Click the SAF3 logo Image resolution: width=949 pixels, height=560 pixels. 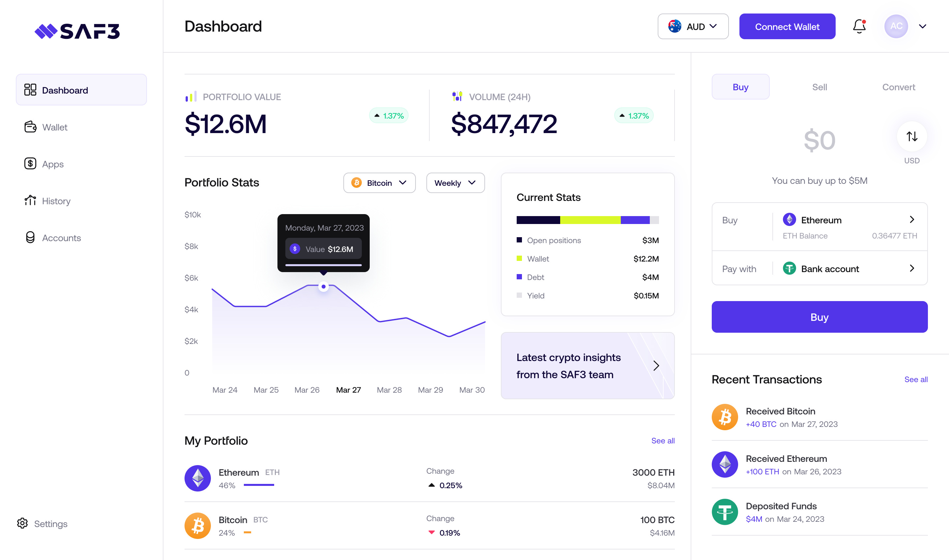coord(77,31)
